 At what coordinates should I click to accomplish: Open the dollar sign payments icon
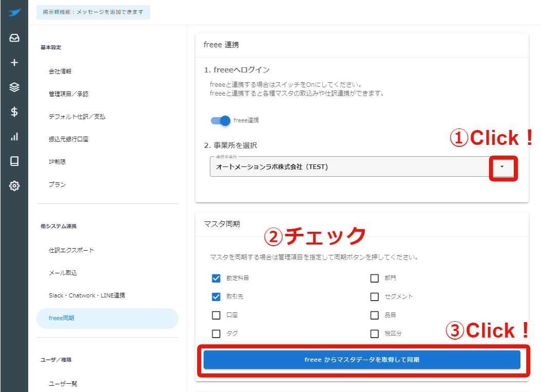point(14,111)
